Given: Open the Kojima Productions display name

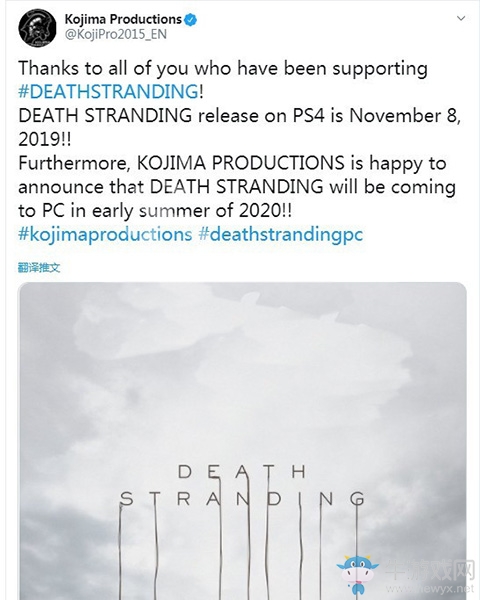Looking at the screenshot, I should (x=123, y=19).
